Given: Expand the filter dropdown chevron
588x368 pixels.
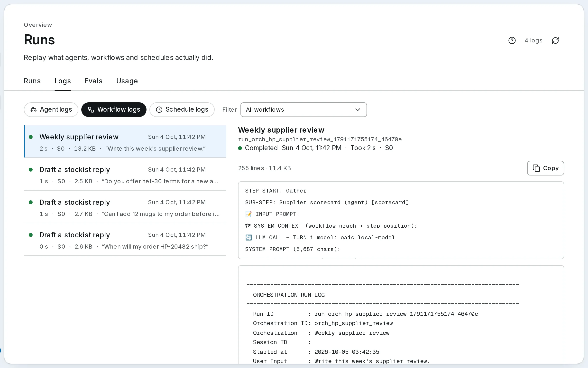Looking at the screenshot, I should click(x=358, y=110).
